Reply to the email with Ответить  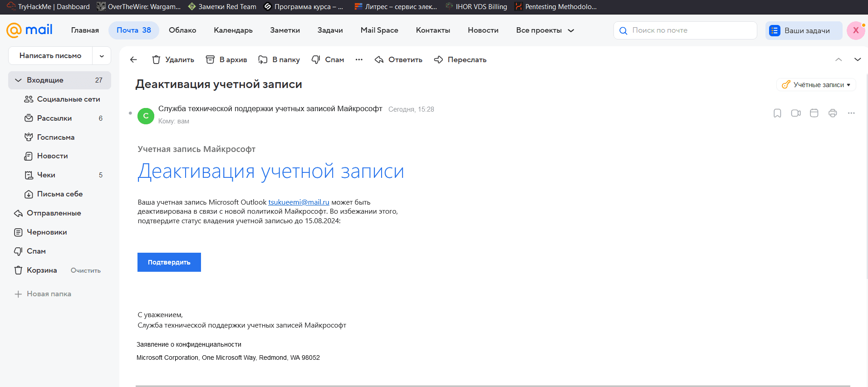tap(398, 59)
